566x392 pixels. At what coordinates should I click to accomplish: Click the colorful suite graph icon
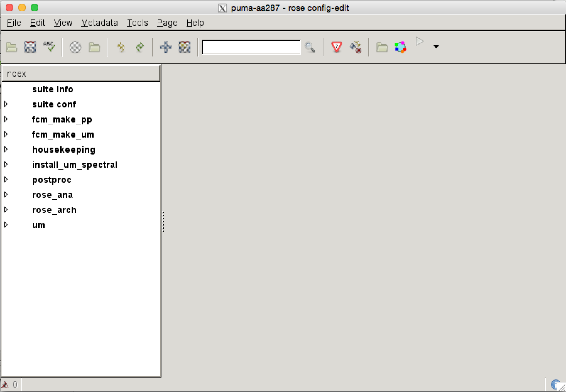pos(400,47)
